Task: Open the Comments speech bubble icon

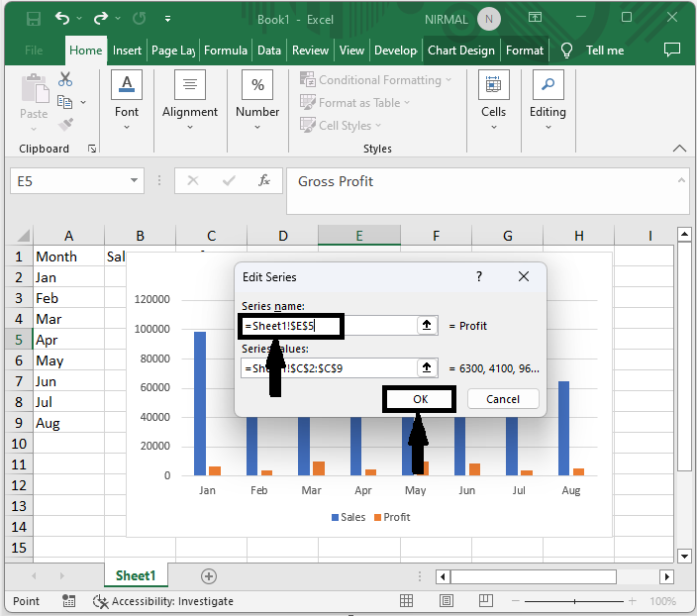Action: point(672,50)
